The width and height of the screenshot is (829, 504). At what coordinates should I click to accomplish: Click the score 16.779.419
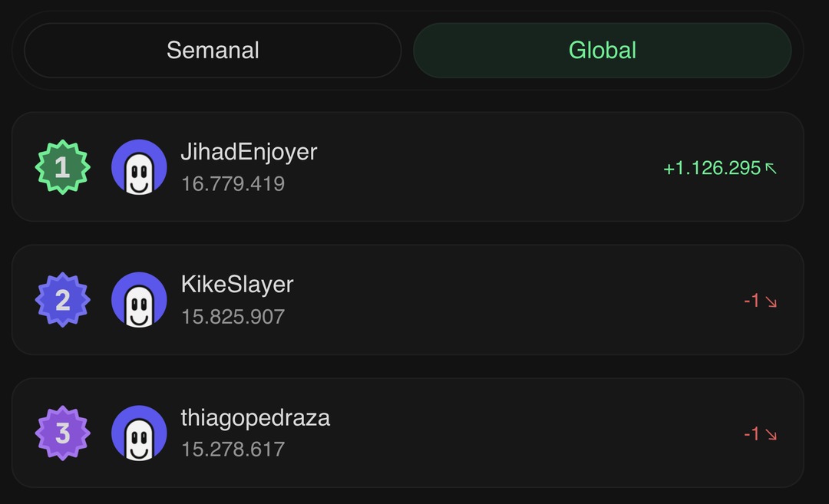click(x=233, y=184)
